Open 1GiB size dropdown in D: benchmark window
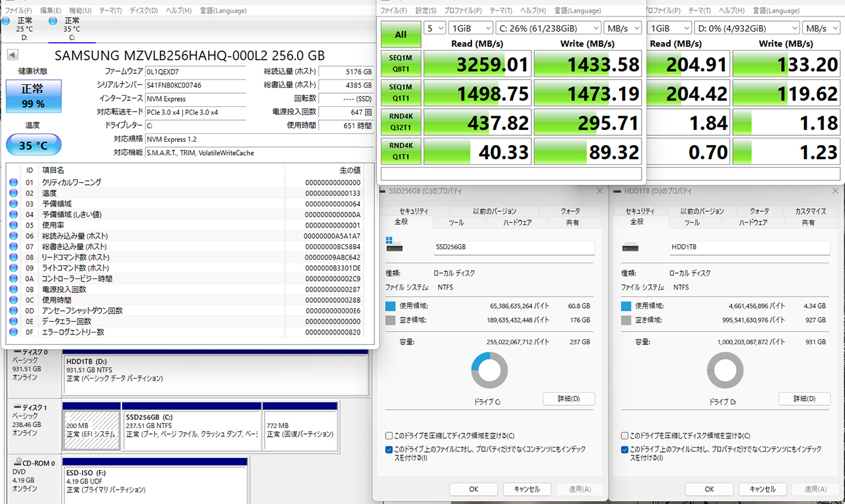 pos(669,28)
